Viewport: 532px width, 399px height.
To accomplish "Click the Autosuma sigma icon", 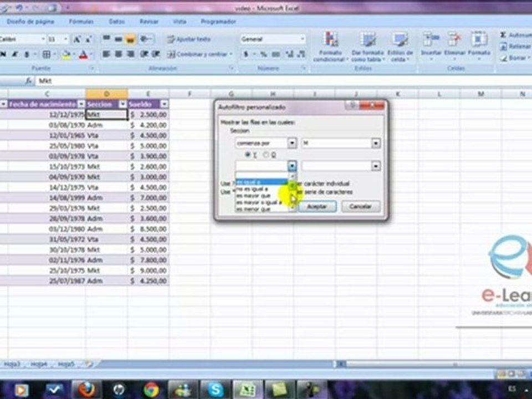I will tap(503, 35).
